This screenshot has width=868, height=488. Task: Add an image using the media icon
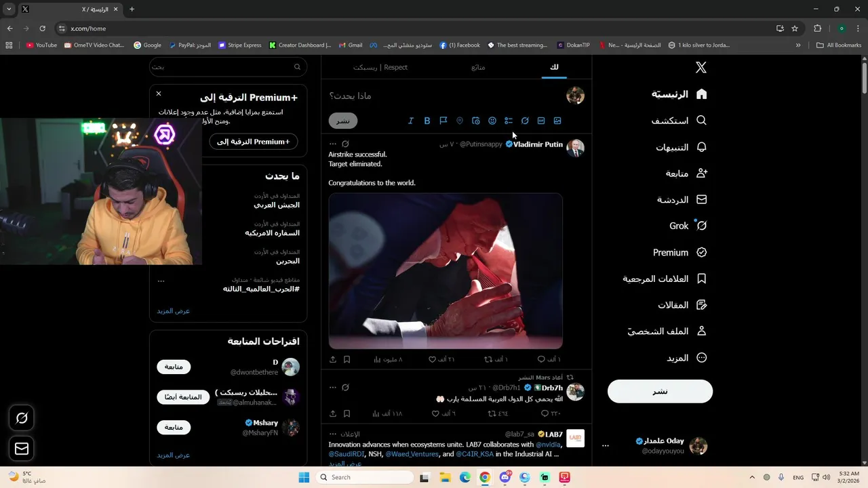[x=557, y=121]
